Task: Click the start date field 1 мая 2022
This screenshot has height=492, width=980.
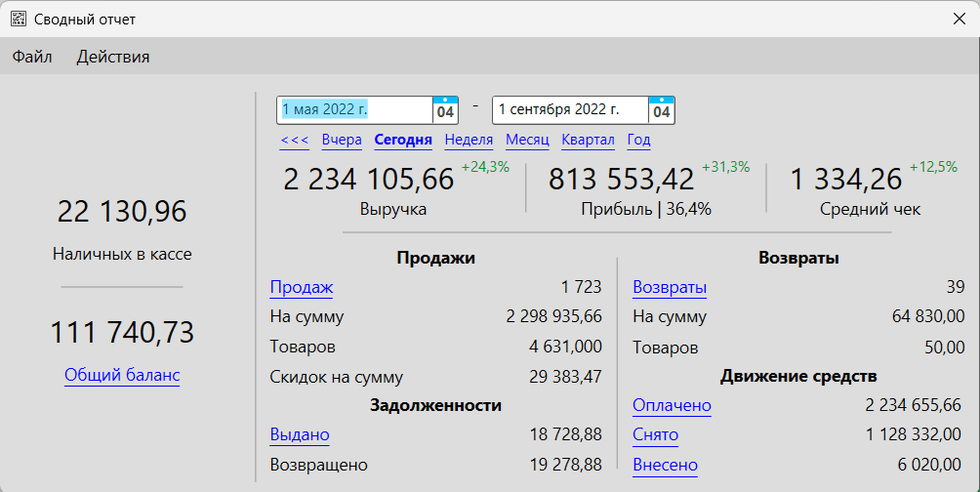Action: pos(354,110)
